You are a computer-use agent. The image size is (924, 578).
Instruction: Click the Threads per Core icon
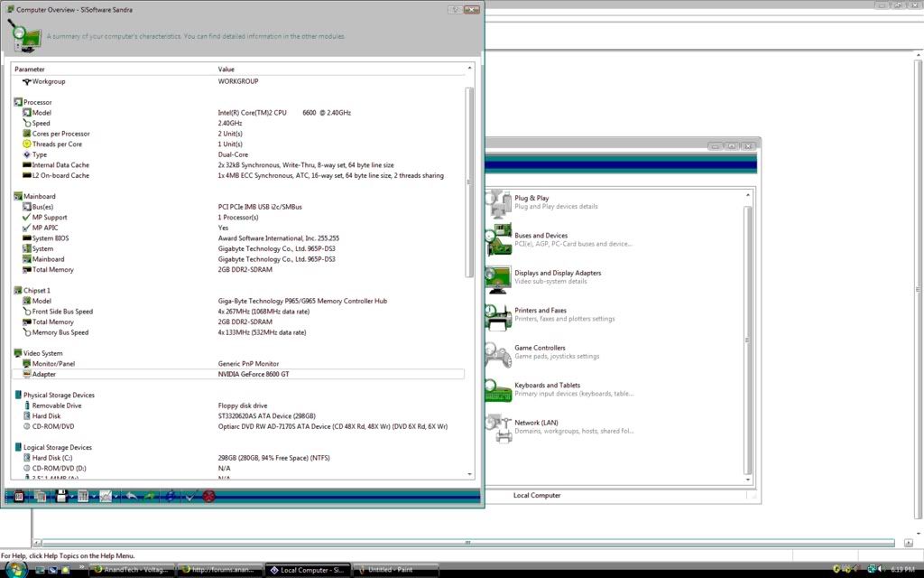point(26,144)
